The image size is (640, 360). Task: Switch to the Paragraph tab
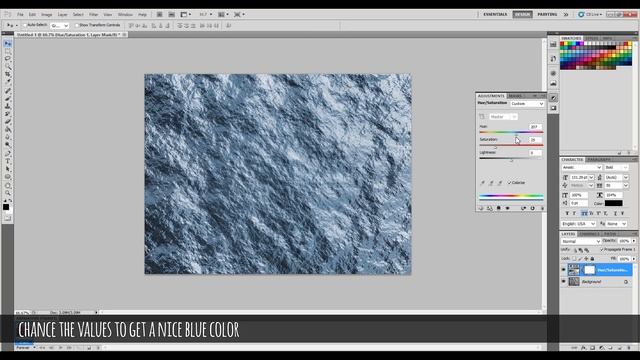coord(599,160)
